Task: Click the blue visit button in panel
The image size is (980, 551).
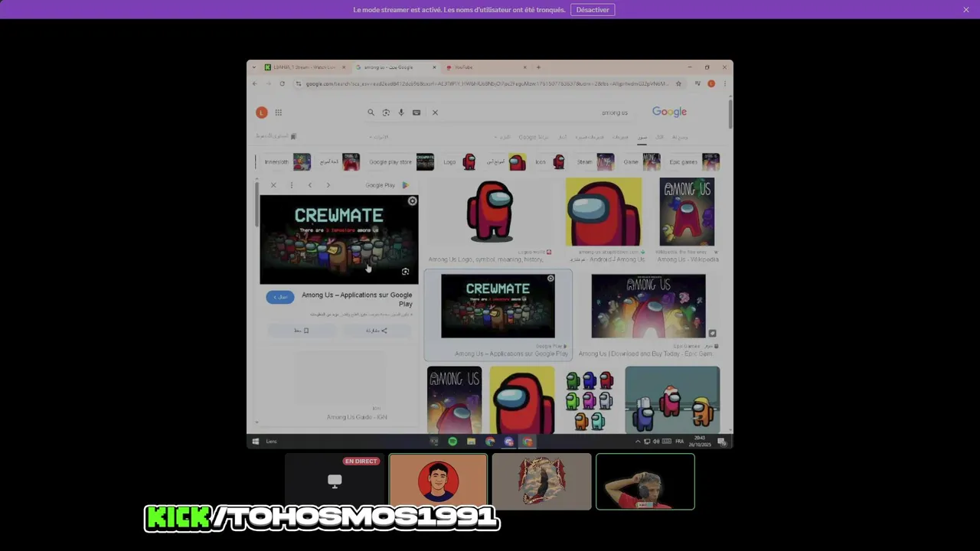Action: (x=280, y=297)
